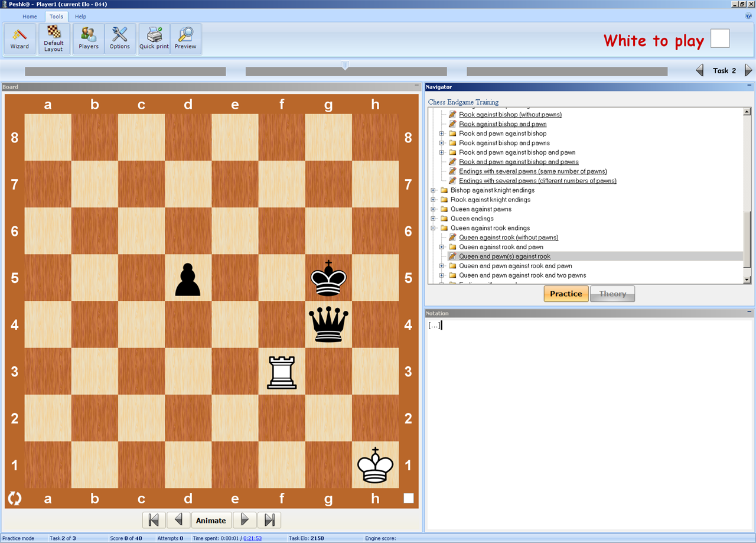Expand Rook against bishop and pawns folder
The image size is (756, 543).
coord(441,143)
